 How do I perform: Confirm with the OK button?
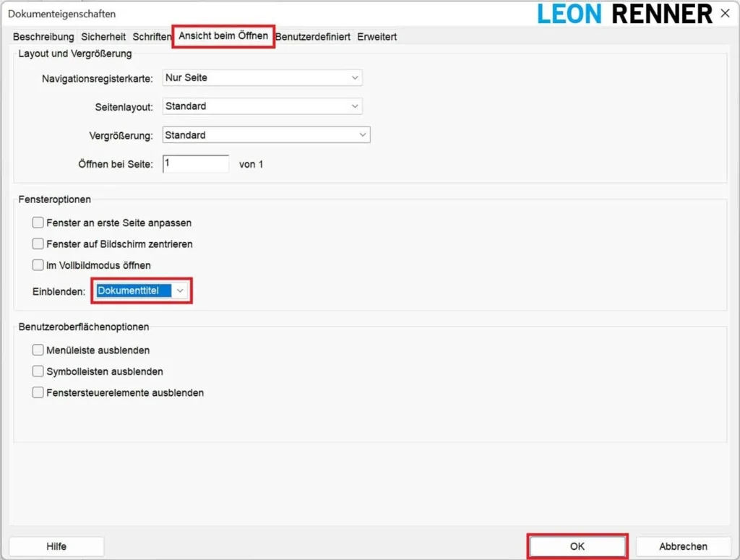click(x=577, y=546)
